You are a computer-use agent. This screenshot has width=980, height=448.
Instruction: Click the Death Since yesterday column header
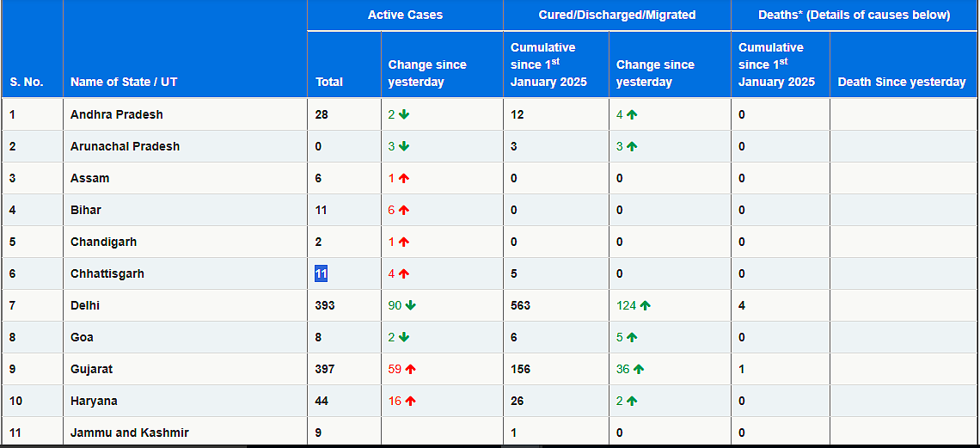(x=902, y=82)
